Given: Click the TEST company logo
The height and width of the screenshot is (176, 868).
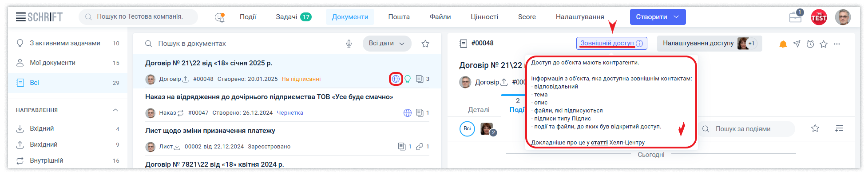Looking at the screenshot, I should [x=819, y=17].
